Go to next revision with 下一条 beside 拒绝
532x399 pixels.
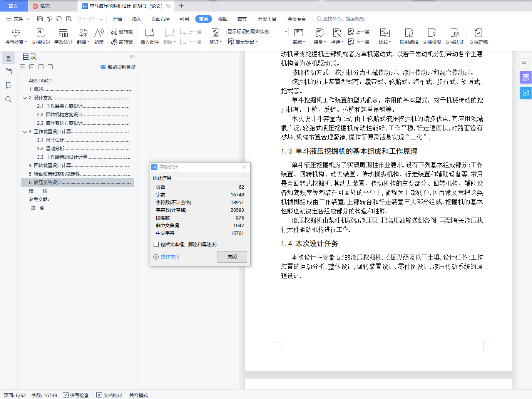click(359, 42)
